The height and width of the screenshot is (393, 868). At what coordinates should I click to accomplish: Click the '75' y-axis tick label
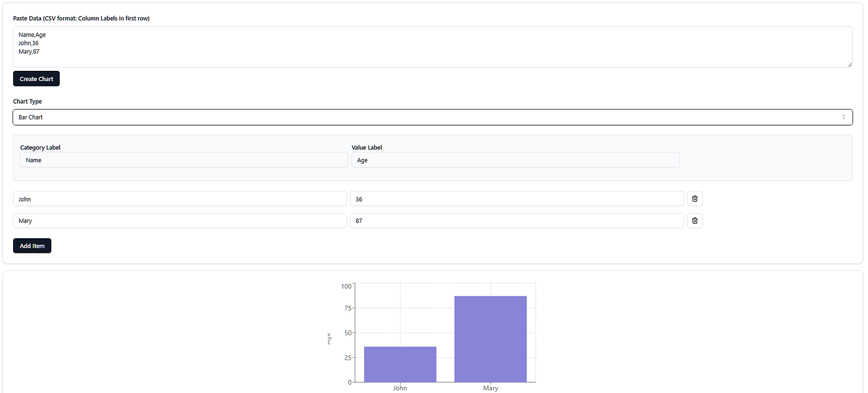click(348, 308)
